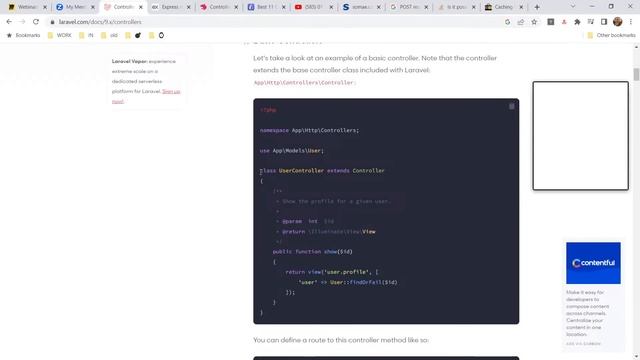Go back to previous page

coord(9,22)
